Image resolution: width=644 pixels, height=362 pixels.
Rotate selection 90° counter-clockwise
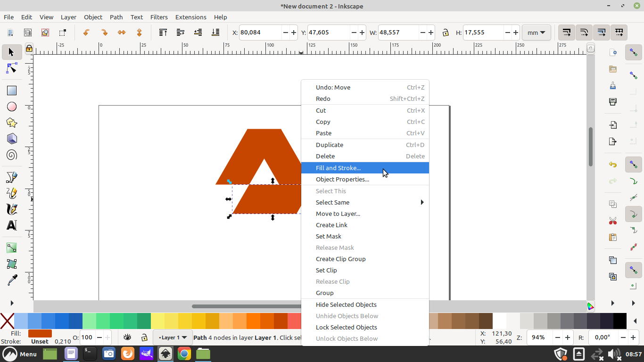pyautogui.click(x=86, y=33)
